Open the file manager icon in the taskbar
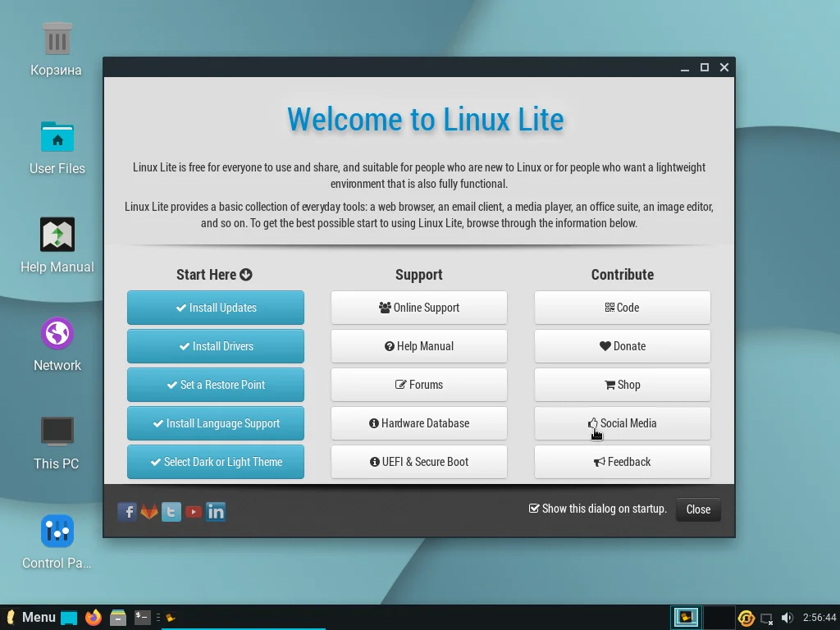840x630 pixels. tap(118, 617)
